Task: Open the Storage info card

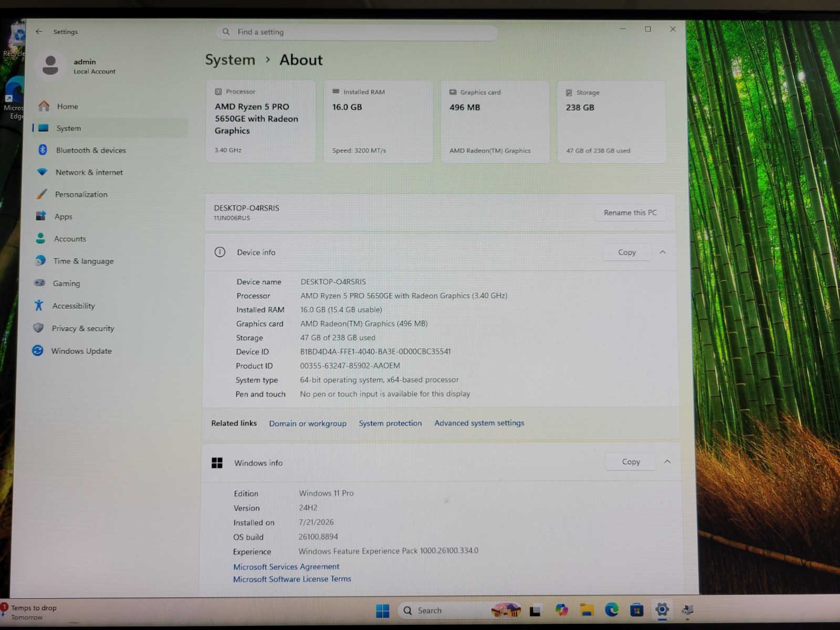Action: tap(612, 122)
